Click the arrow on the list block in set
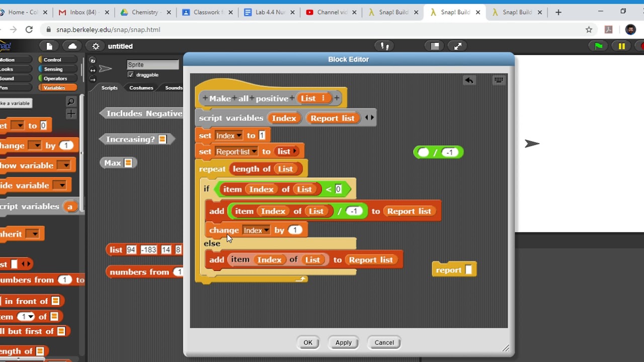Image resolution: width=644 pixels, height=362 pixels. coord(295,151)
